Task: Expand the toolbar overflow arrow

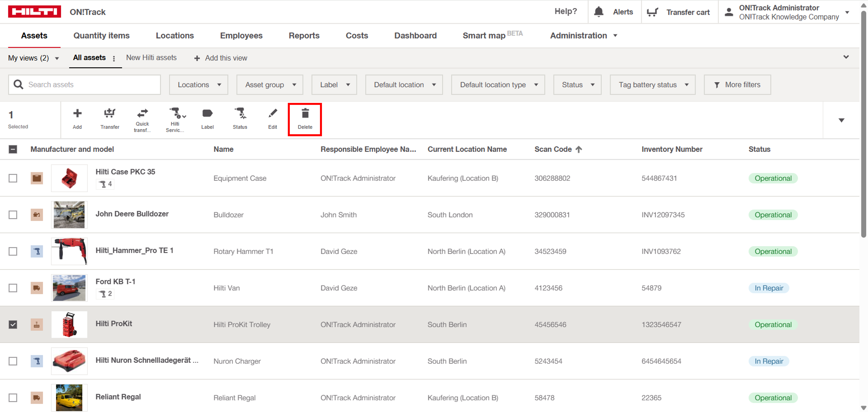Action: (841, 120)
